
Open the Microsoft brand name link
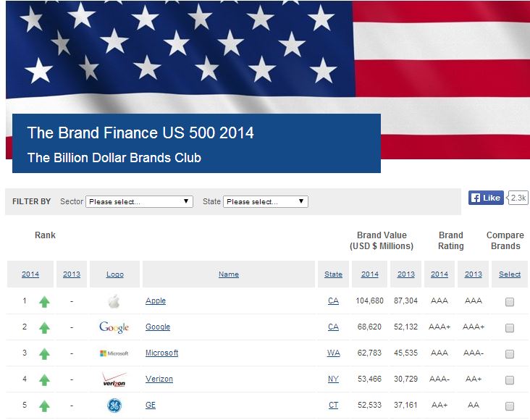(x=161, y=353)
